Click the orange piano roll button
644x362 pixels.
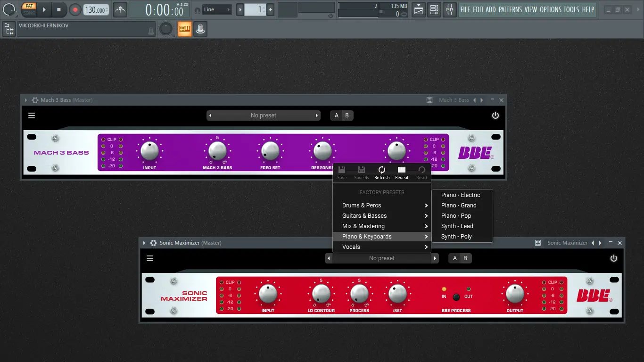pos(184,29)
